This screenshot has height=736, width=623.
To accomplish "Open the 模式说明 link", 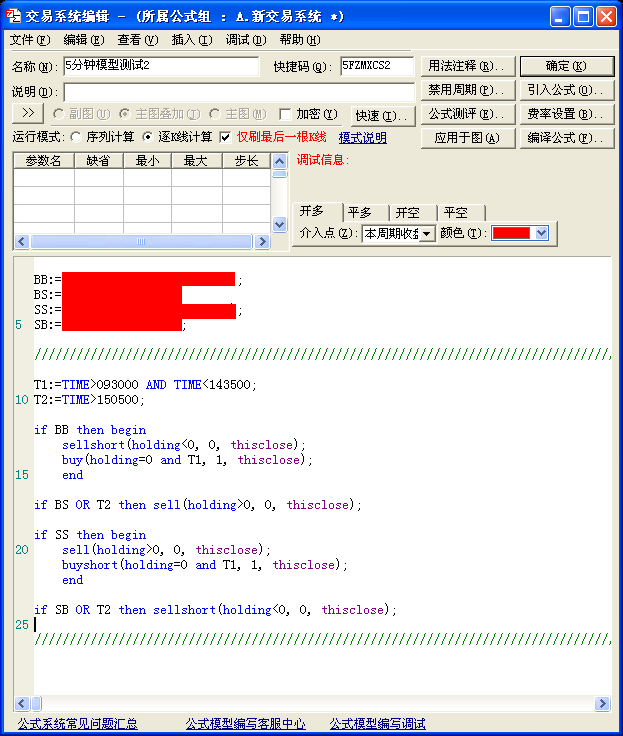I will 362,138.
